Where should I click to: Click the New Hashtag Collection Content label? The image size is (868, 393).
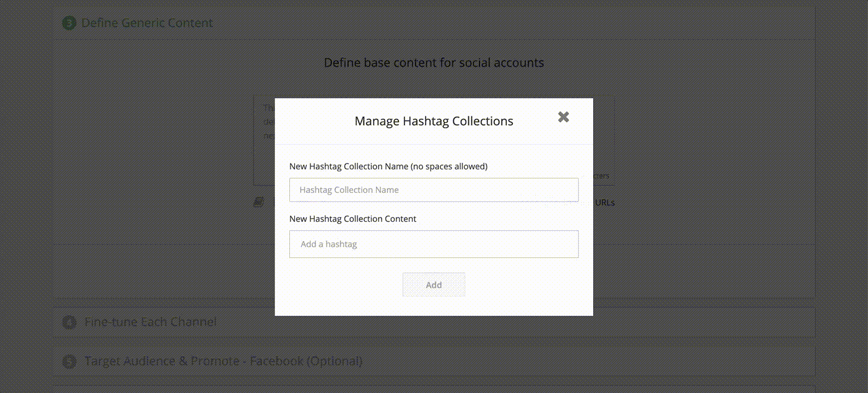353,219
